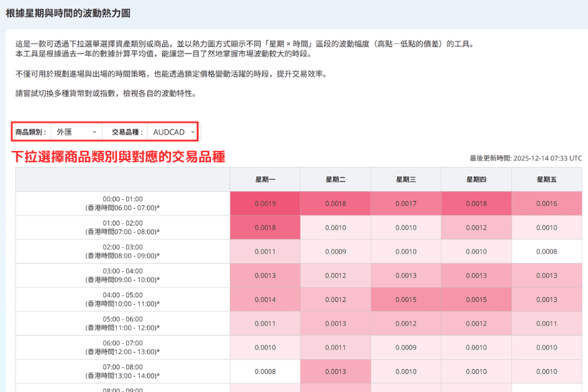Click the 星期四 column header
588x392 pixels.
coord(476,179)
